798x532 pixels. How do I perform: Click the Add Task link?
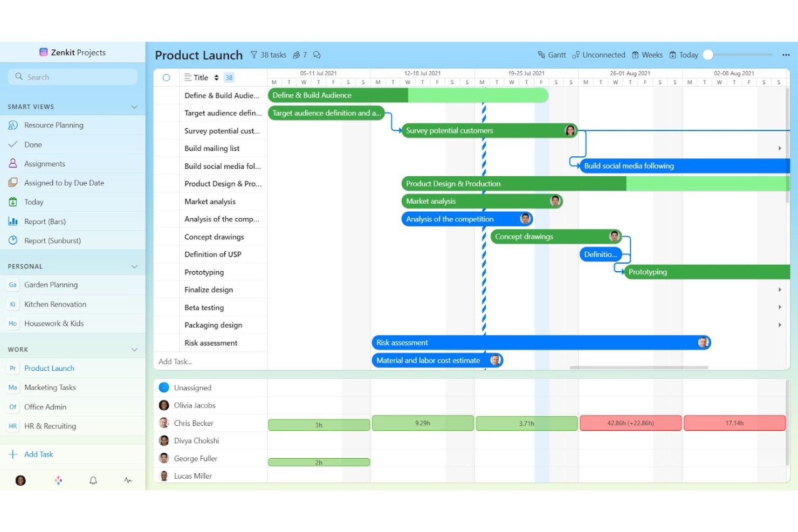point(39,454)
